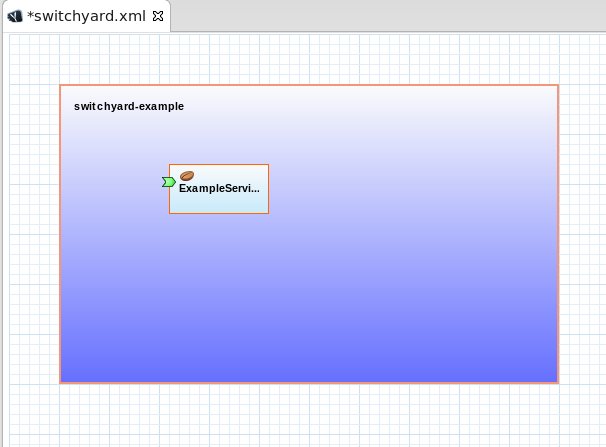Image resolution: width=606 pixels, height=447 pixels.
Task: Click the SwitchYard icon on the tab
Action: pyautogui.click(x=15, y=16)
